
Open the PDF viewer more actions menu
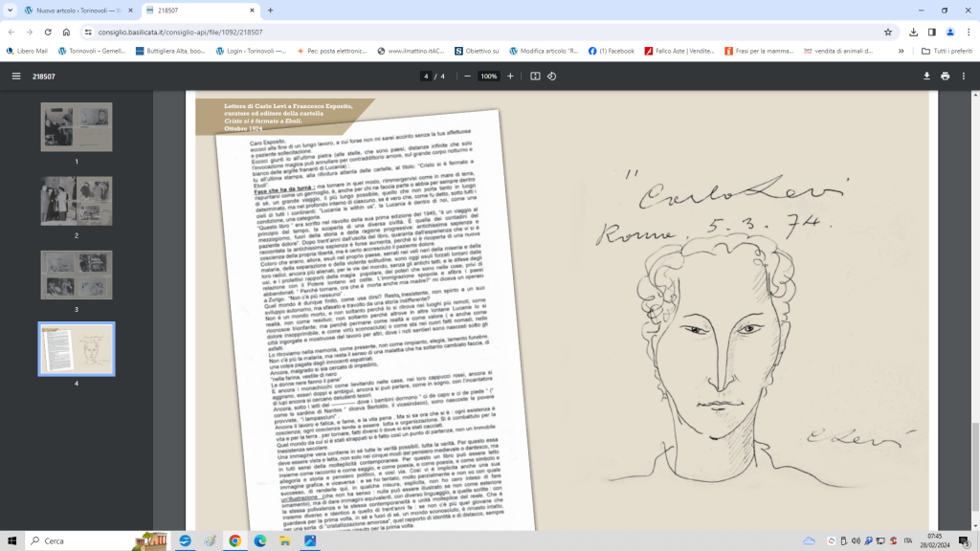pyautogui.click(x=964, y=77)
